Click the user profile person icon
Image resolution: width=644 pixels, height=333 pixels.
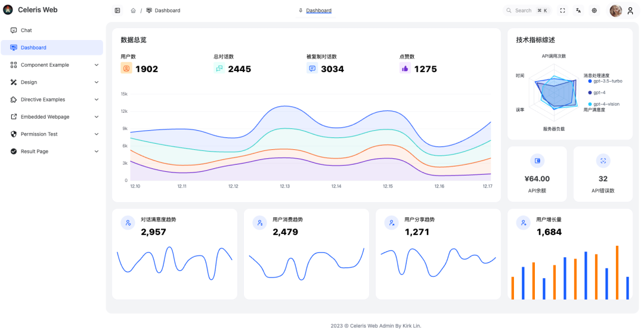click(x=630, y=11)
